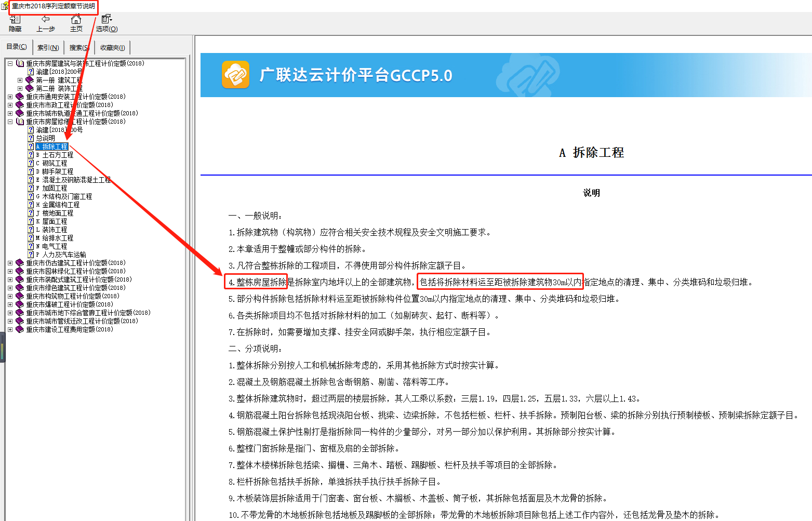812x521 pixels.
Task: Open topic G 木结构及门窗工程
Action: click(64, 196)
